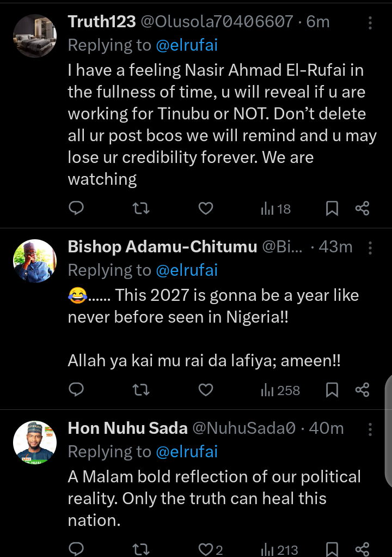View analytics showing 258 views
This screenshot has height=557, width=392.
pos(280,390)
